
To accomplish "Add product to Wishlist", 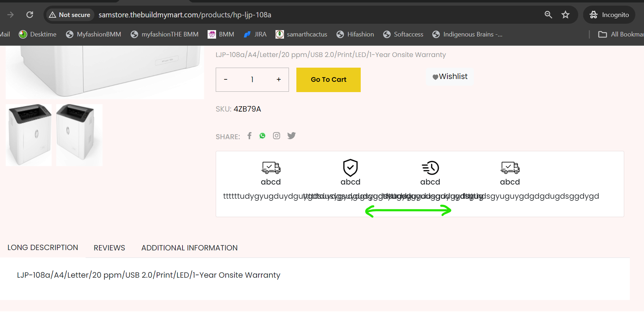I will 450,77.
